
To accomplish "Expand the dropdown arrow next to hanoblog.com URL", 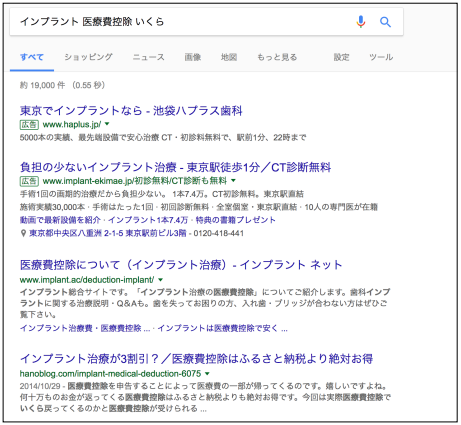I will click(207, 373).
